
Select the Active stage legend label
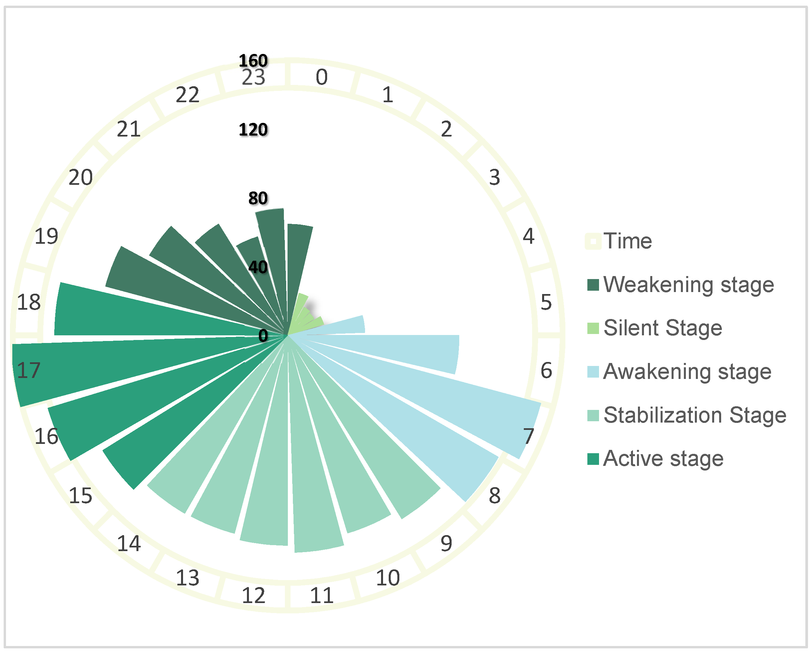663,459
